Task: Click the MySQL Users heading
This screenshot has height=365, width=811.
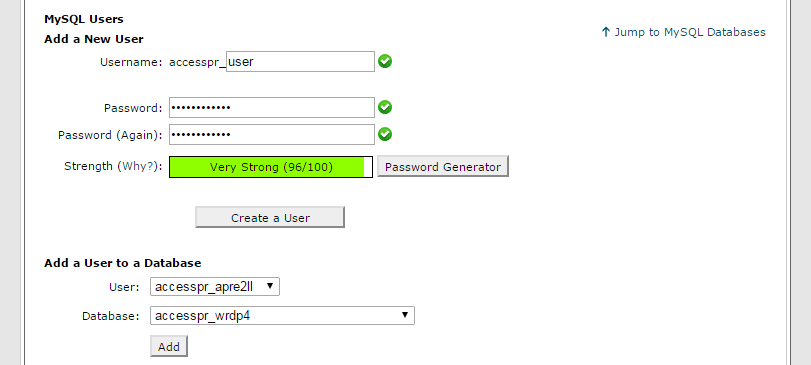Action: coord(84,19)
